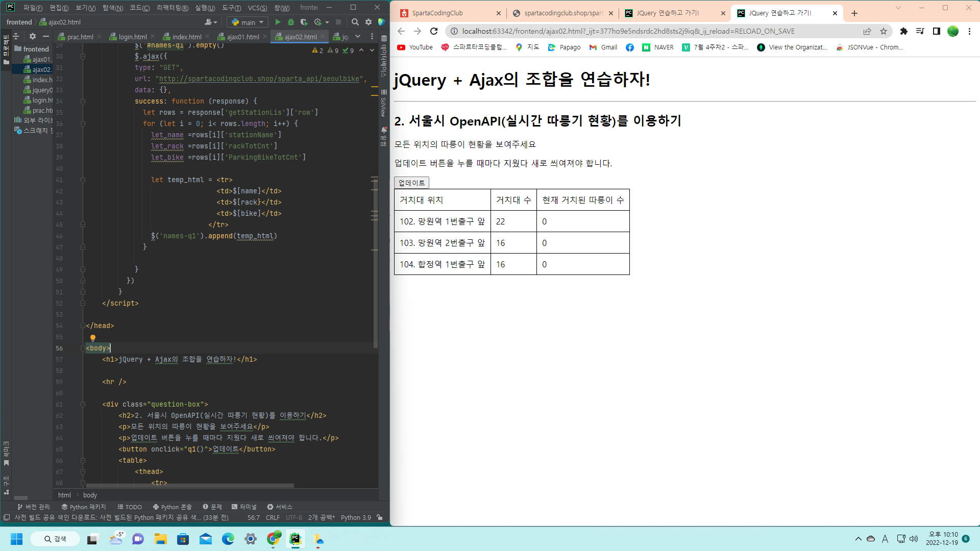Open Windows Start button on taskbar

(16, 539)
